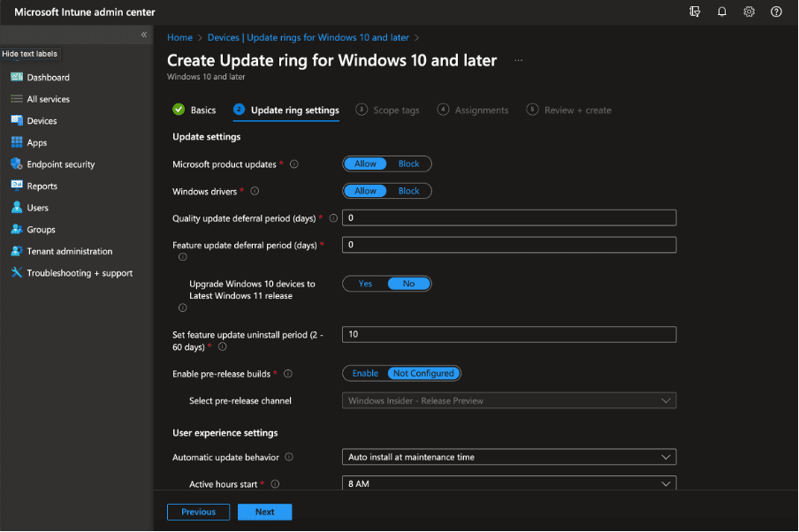This screenshot has height=532, width=799.
Task: Open the Select pre-release channel dropdown
Action: [509, 400]
